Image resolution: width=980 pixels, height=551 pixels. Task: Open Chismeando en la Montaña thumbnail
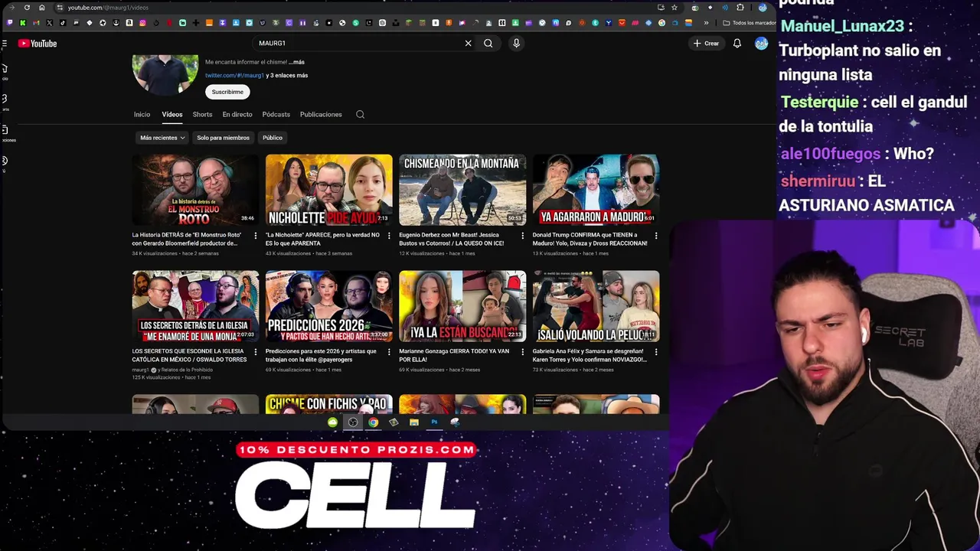462,190
